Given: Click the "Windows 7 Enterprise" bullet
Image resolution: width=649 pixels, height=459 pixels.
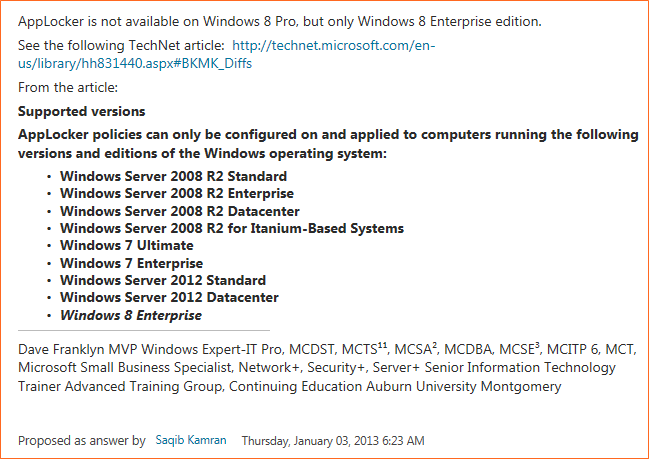Looking at the screenshot, I should (x=131, y=264).
